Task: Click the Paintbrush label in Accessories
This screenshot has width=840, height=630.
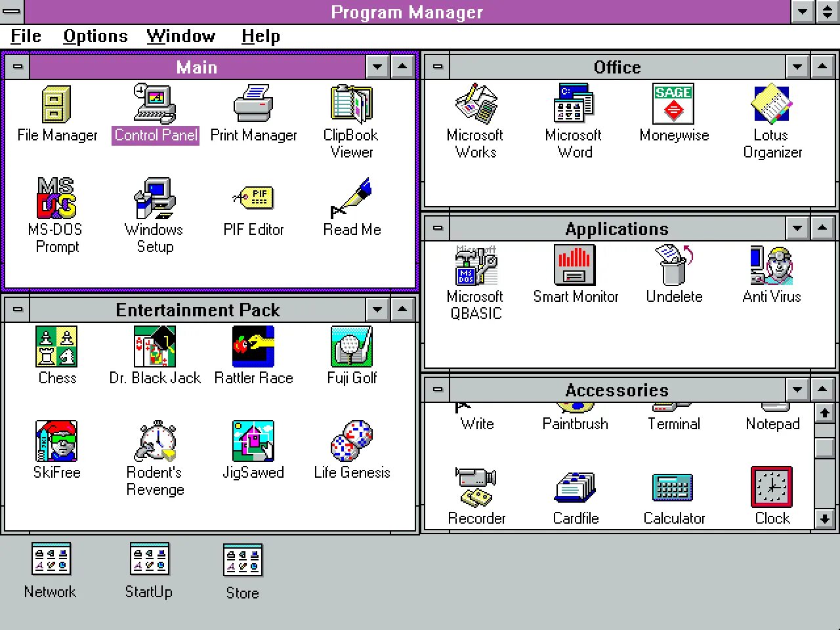Action: click(576, 424)
